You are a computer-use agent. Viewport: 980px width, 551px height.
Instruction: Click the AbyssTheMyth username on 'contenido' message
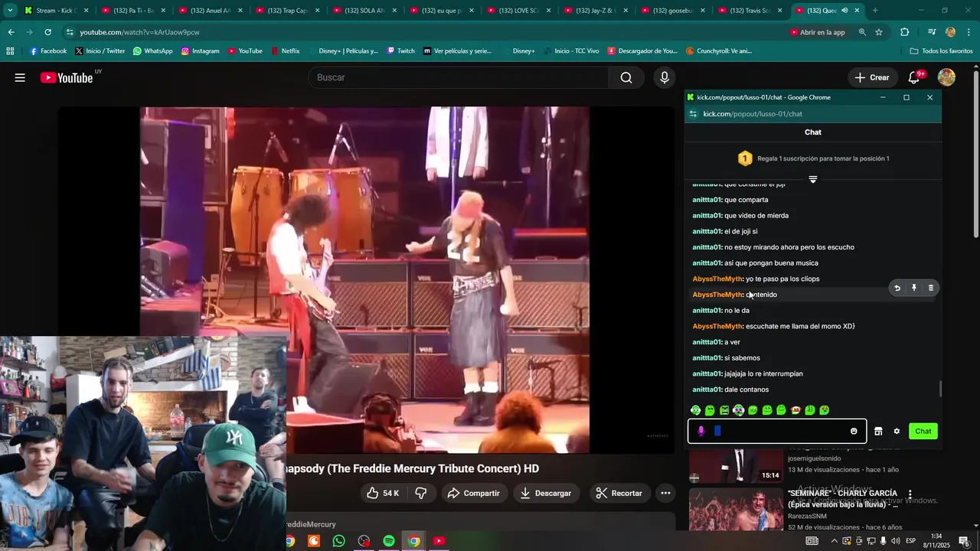coord(717,295)
